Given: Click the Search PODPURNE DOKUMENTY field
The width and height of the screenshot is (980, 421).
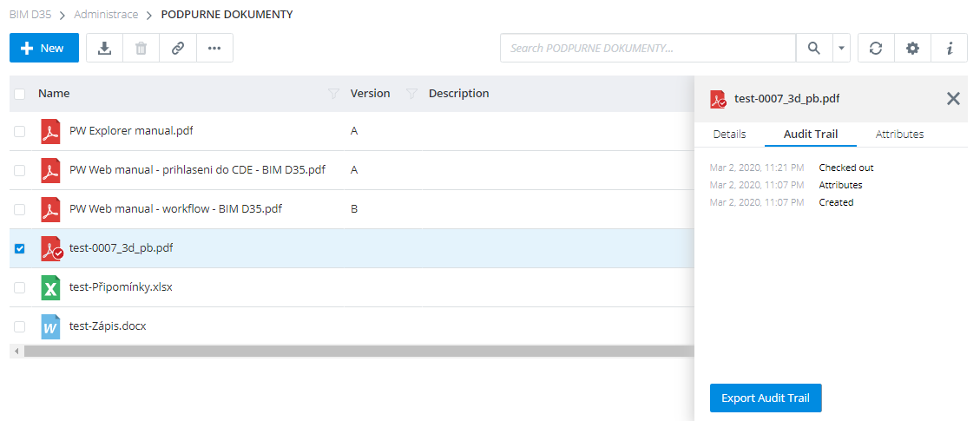Looking at the screenshot, I should [648, 49].
